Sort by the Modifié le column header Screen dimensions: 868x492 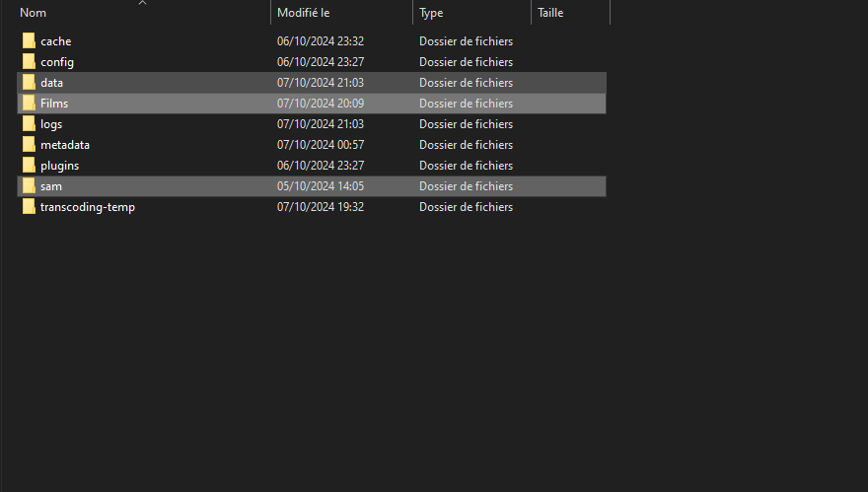(304, 13)
